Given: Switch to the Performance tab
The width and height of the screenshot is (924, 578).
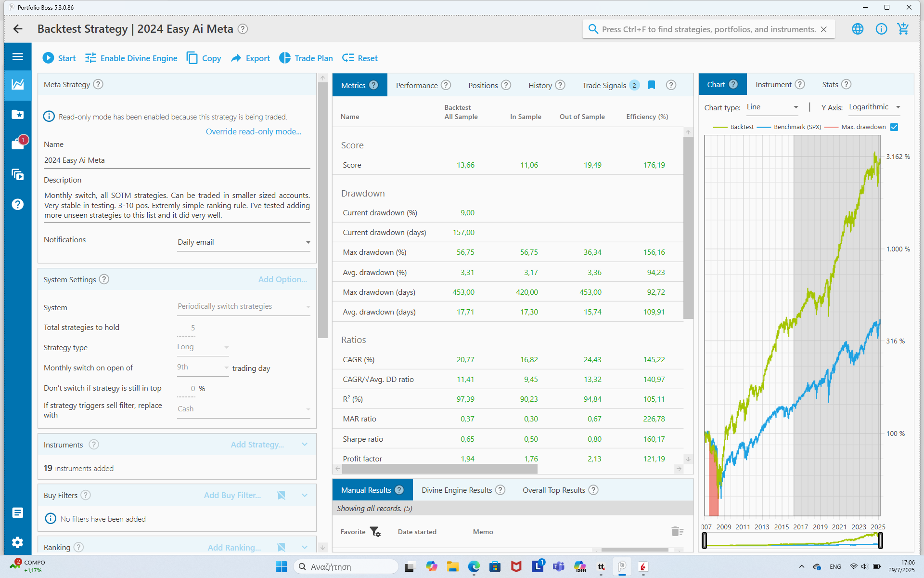Looking at the screenshot, I should pos(417,85).
